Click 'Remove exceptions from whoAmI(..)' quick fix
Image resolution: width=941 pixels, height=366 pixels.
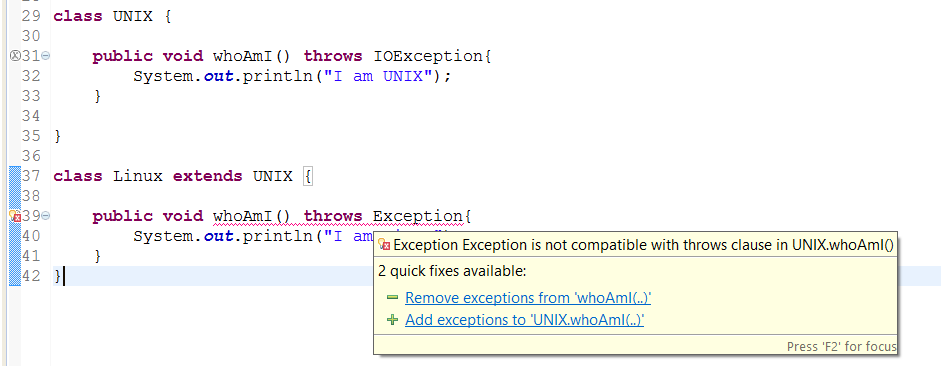[x=528, y=298]
